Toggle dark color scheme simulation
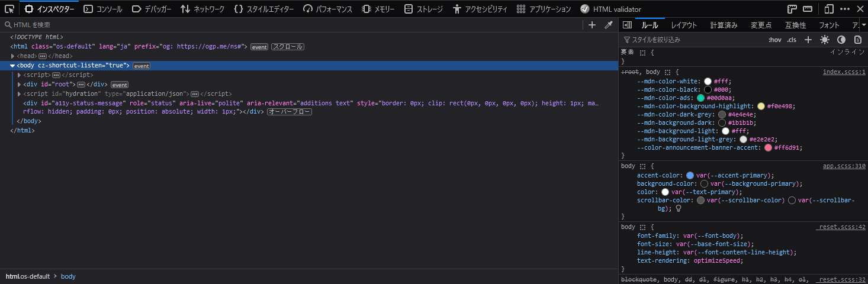Viewport: 868px width, 284px height. pos(841,40)
